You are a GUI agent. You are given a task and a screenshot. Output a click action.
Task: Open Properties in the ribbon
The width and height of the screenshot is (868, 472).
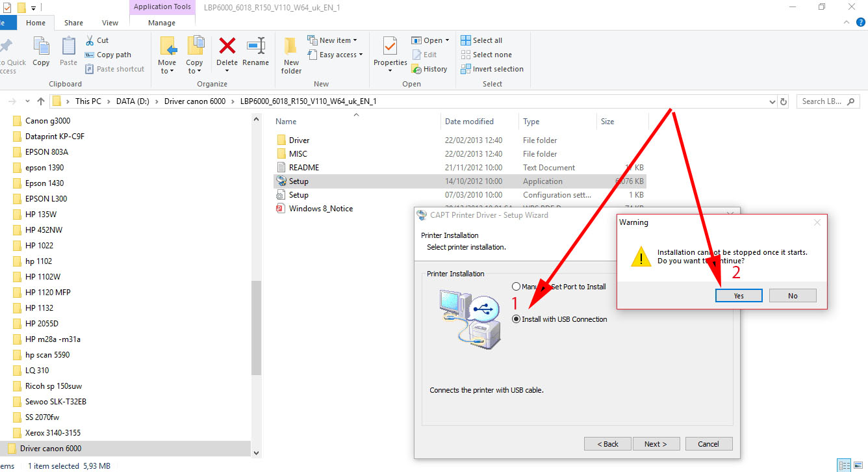(x=390, y=52)
